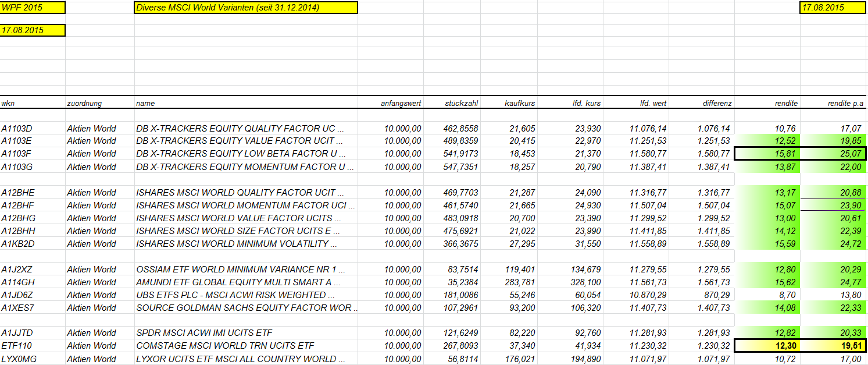Click DB X-TRACKERS EQUITY LOW BETA name cell
Image resolution: width=868 pixels, height=365 pixels.
(x=245, y=154)
